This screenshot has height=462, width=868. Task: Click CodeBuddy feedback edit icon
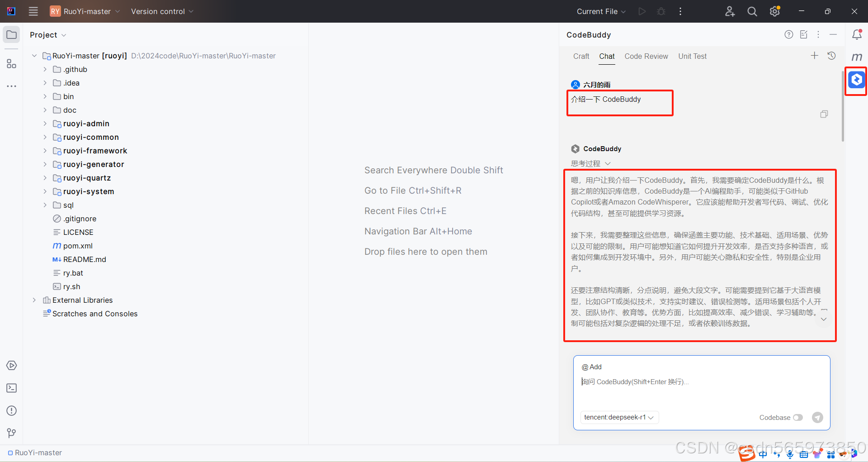[804, 34]
